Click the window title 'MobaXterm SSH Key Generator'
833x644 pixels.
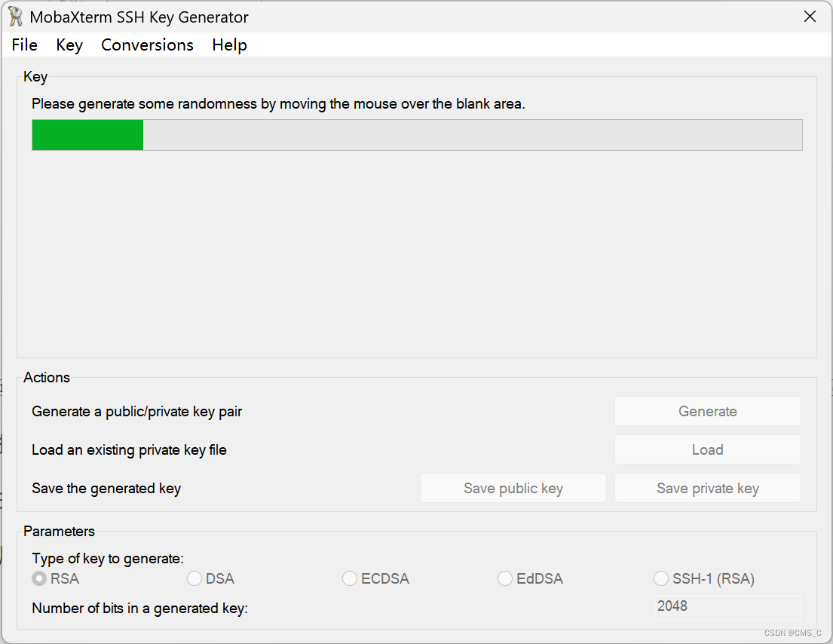pos(139,17)
